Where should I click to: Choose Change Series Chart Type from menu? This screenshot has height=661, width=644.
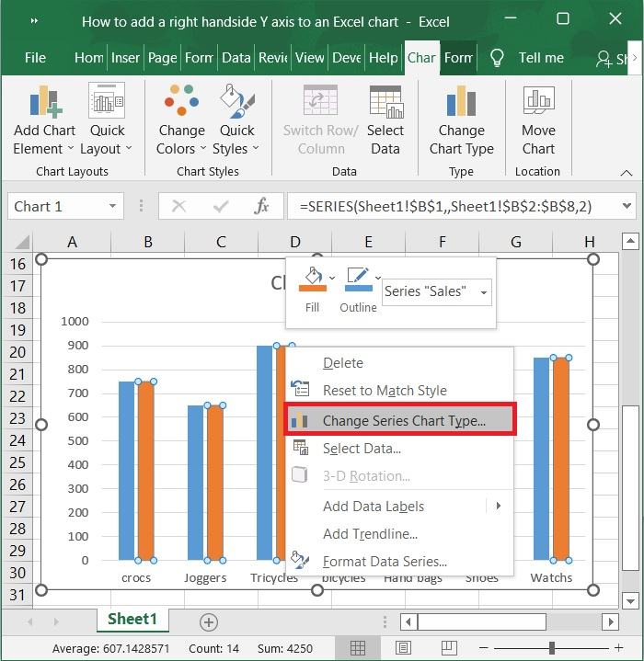(403, 421)
